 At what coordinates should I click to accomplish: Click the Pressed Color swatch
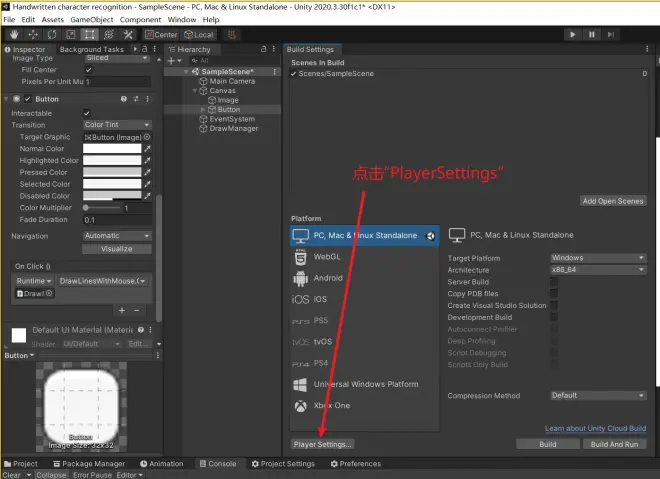tap(112, 172)
